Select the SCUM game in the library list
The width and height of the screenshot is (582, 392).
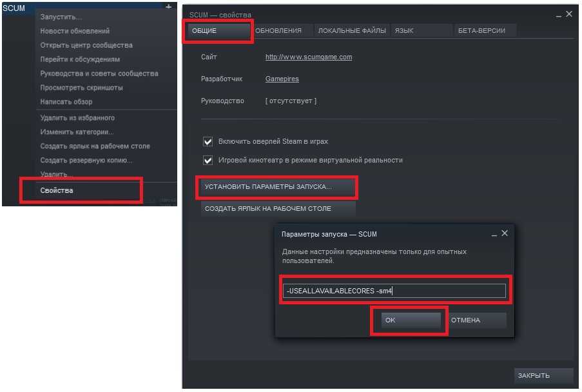(14, 8)
